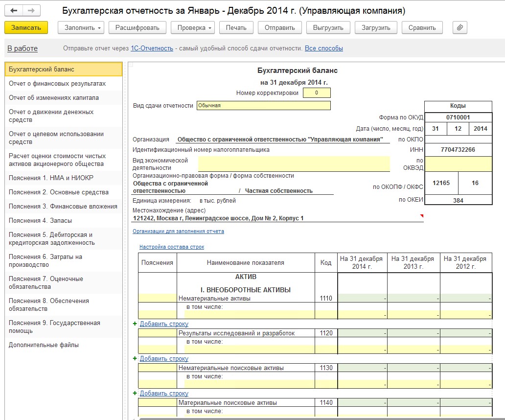Open attached files via the paperclip icon
The height and width of the screenshot is (420, 505).
[x=460, y=28]
